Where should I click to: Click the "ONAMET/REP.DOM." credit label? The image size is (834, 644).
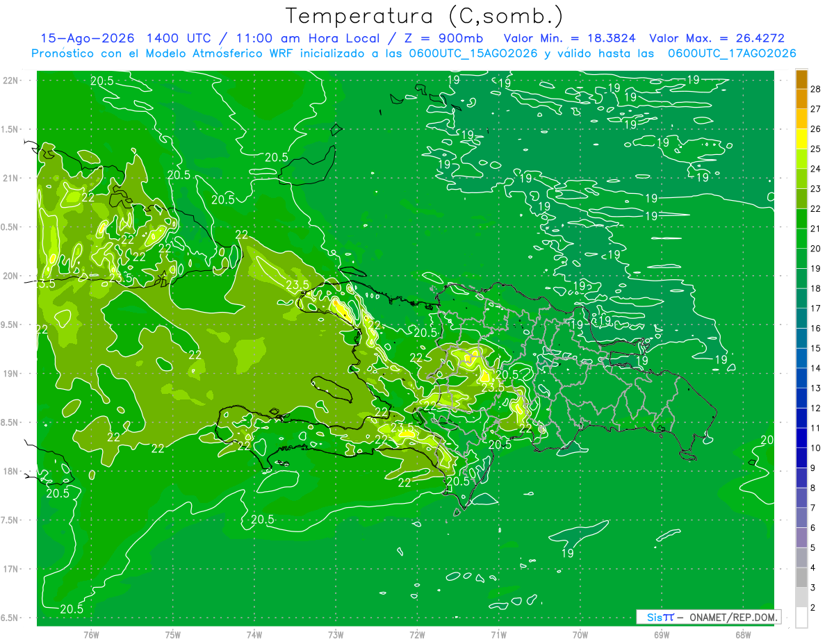733,617
